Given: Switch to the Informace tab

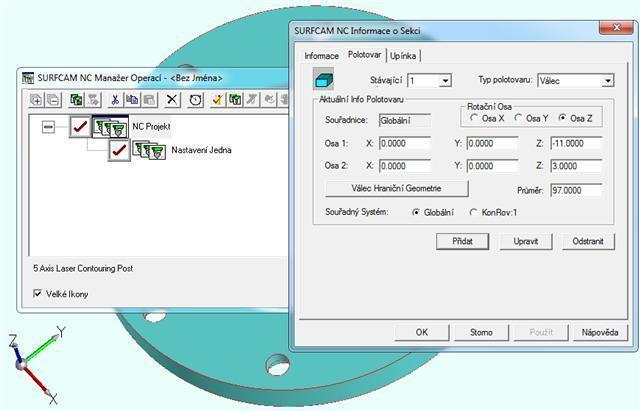Looking at the screenshot, I should 322,56.
